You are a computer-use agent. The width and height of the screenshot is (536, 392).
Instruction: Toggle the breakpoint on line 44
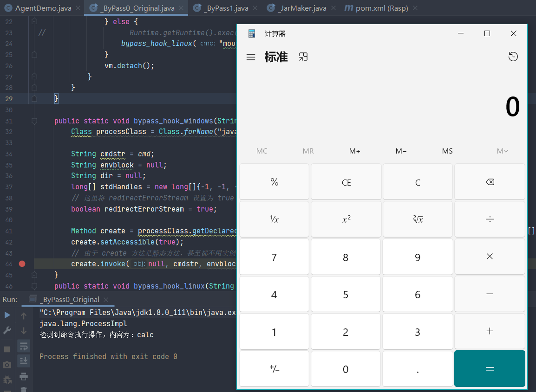coord(22,264)
